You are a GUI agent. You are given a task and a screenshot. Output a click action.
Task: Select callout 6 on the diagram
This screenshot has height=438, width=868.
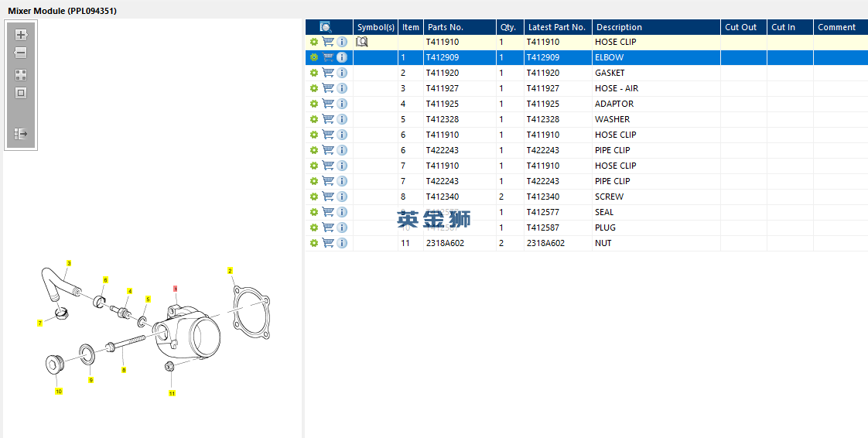tap(105, 280)
